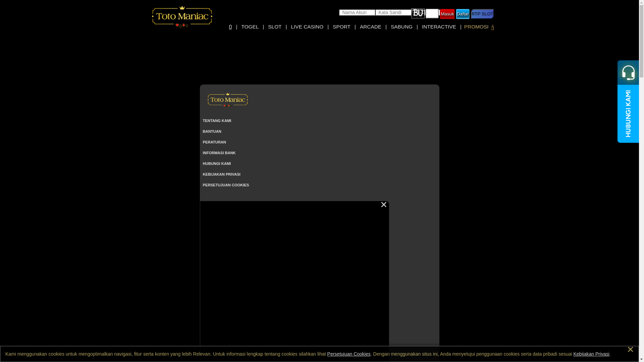Select the SPORT menu item

coord(341,27)
